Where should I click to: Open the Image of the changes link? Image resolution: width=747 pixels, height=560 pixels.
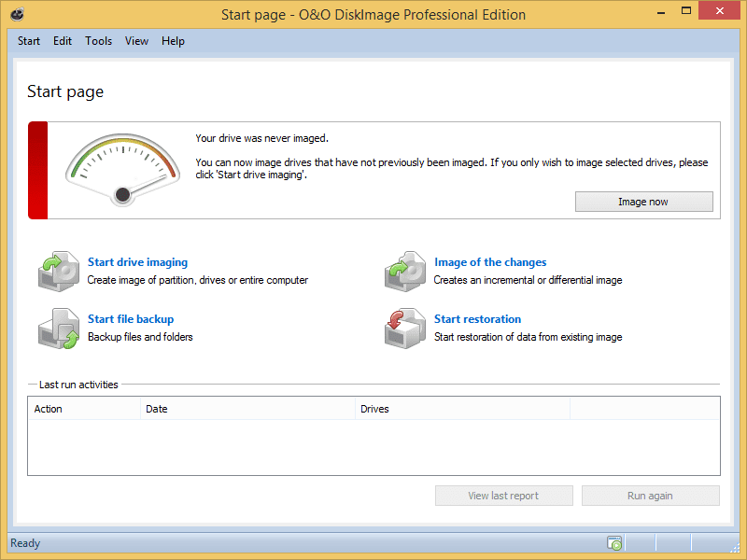[x=490, y=262]
